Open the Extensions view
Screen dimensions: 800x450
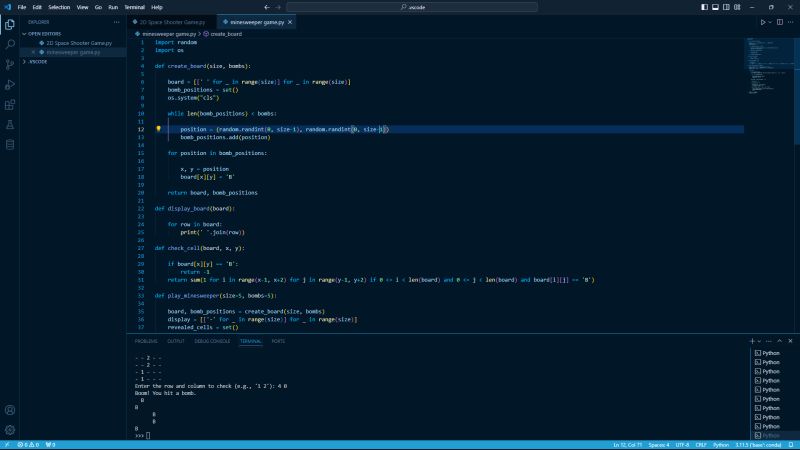pos(10,104)
